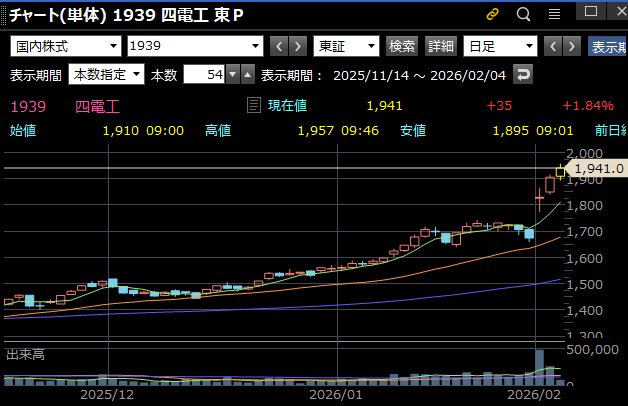Go to previous stock code arrow
This screenshot has height=406, width=628.
coord(279,47)
